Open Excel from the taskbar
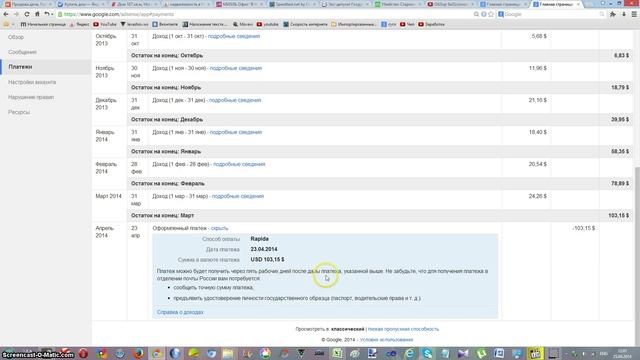The image size is (640, 360). [337, 353]
